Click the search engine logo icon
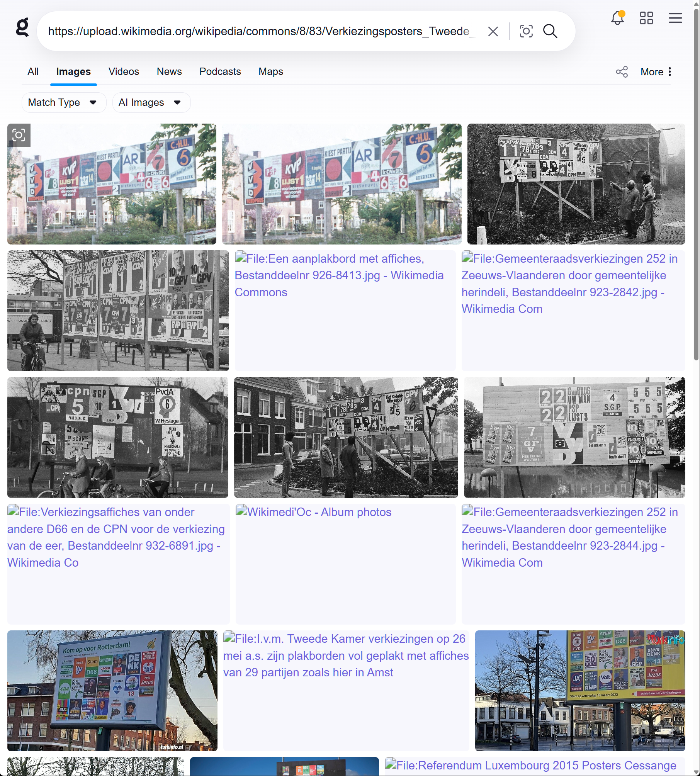This screenshot has height=776, width=700. click(x=22, y=28)
